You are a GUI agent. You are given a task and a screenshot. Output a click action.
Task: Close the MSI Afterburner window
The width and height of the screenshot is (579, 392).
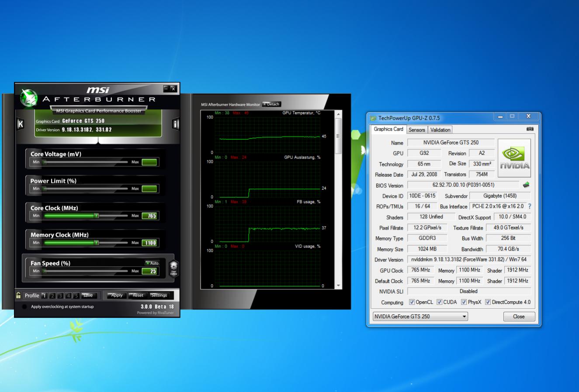pyautogui.click(x=173, y=89)
